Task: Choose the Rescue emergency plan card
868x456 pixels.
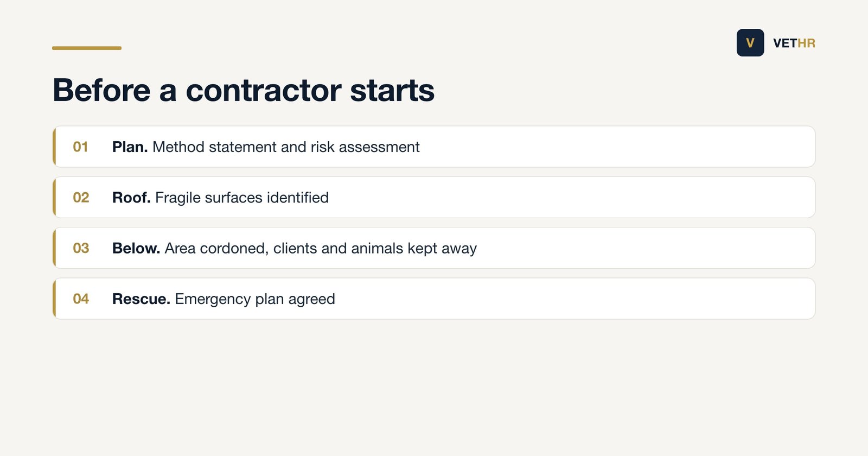Action: (434, 299)
